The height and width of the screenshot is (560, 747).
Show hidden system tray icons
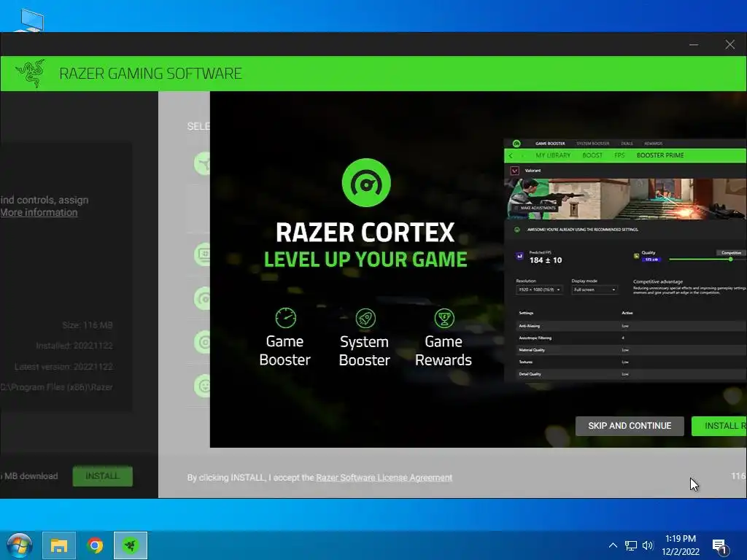613,545
